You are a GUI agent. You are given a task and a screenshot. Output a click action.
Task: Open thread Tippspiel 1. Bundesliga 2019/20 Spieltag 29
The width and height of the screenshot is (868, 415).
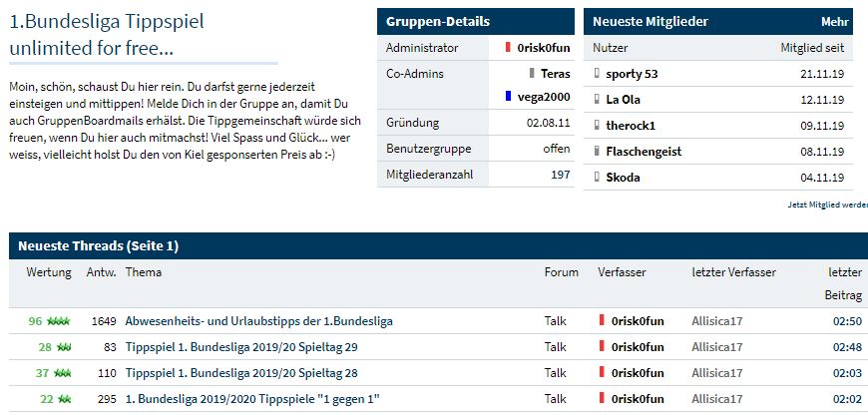241,347
